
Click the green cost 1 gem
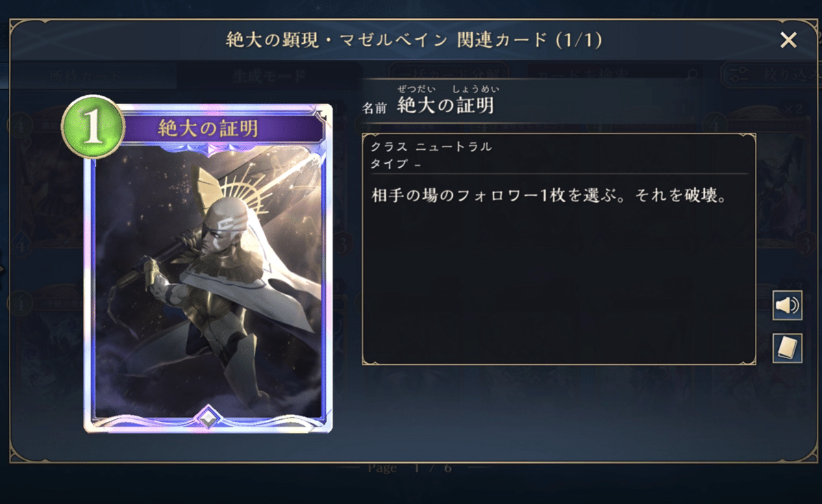coord(93,129)
